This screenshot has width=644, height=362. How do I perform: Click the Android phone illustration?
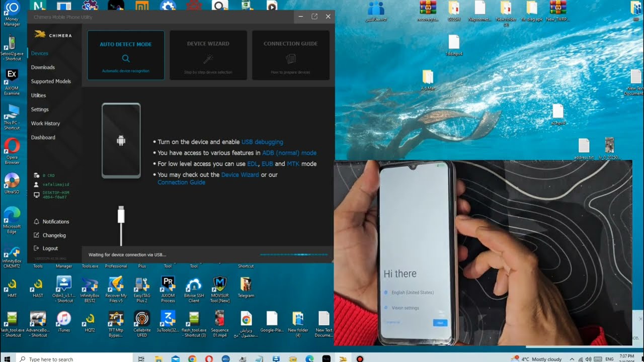click(x=121, y=141)
